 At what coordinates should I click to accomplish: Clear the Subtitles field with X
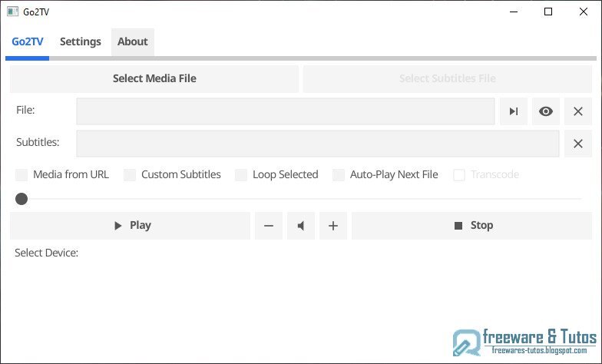pos(578,144)
